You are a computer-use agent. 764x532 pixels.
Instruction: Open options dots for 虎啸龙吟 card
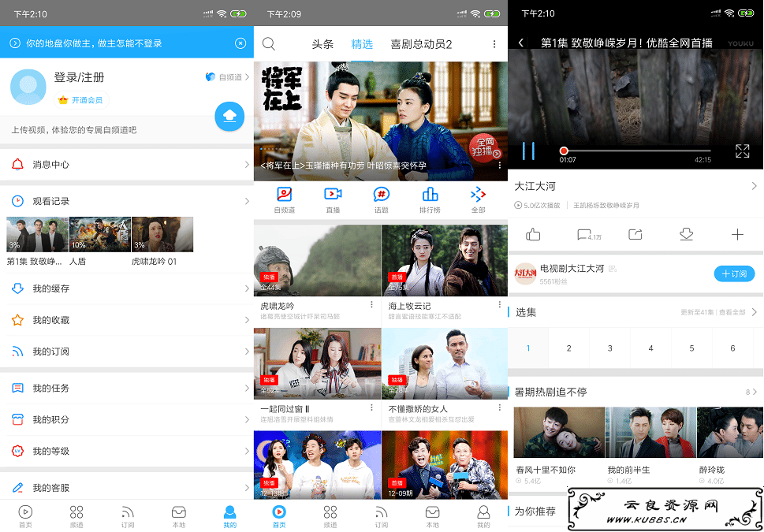point(371,304)
